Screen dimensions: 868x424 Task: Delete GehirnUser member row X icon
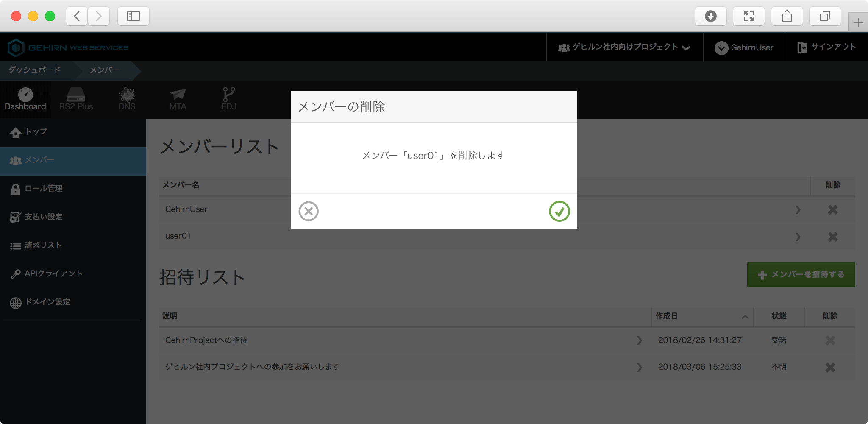coord(832,209)
